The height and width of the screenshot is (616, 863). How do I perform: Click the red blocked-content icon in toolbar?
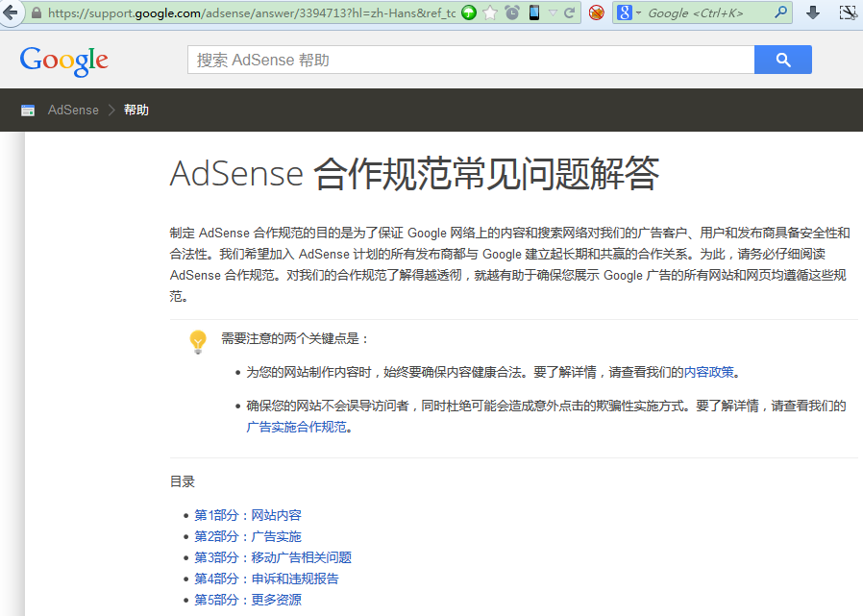596,12
